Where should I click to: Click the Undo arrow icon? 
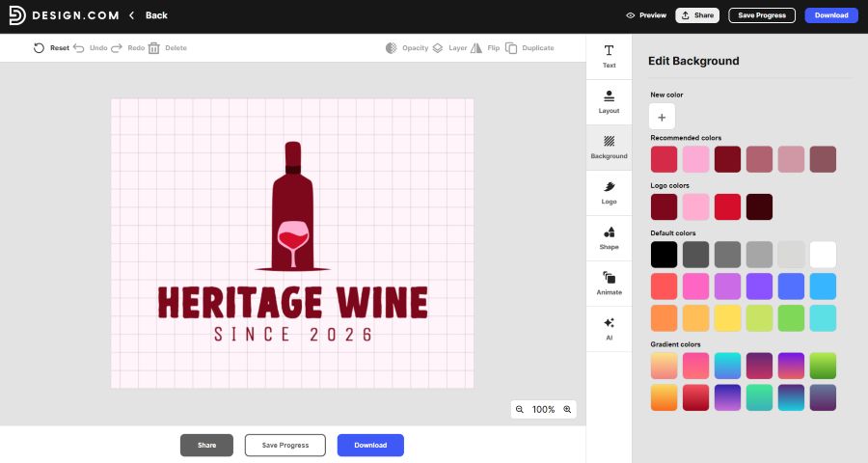(x=79, y=48)
